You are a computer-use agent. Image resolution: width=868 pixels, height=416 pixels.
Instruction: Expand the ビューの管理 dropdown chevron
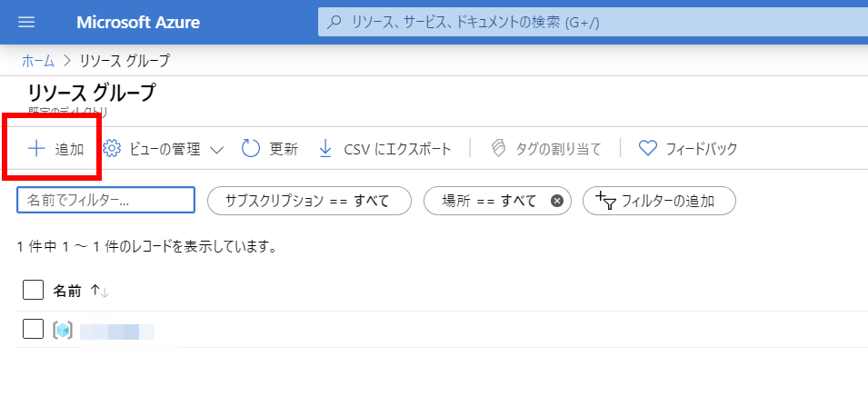pos(216,150)
